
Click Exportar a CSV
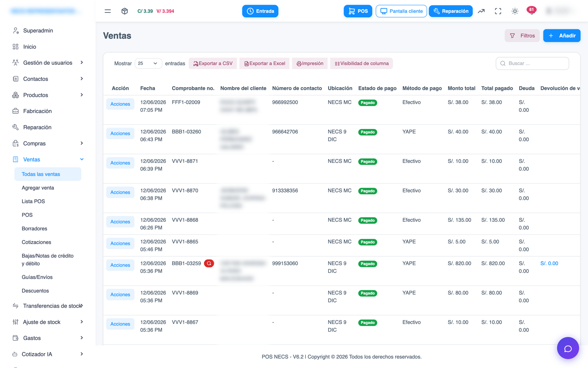click(213, 63)
